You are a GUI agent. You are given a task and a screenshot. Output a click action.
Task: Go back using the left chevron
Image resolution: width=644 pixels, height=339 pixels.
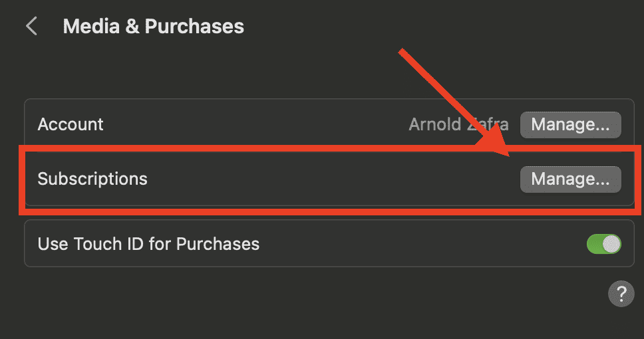tap(31, 27)
